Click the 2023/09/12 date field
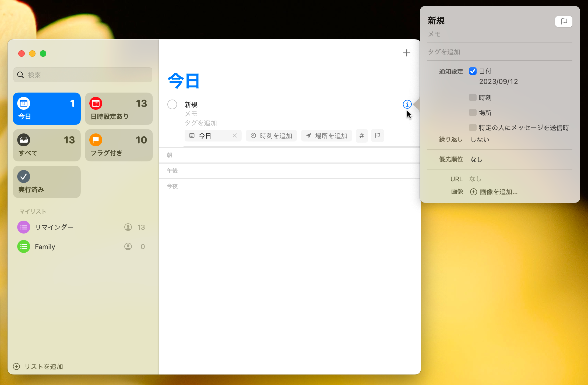Image resolution: width=588 pixels, height=385 pixels. (x=498, y=82)
